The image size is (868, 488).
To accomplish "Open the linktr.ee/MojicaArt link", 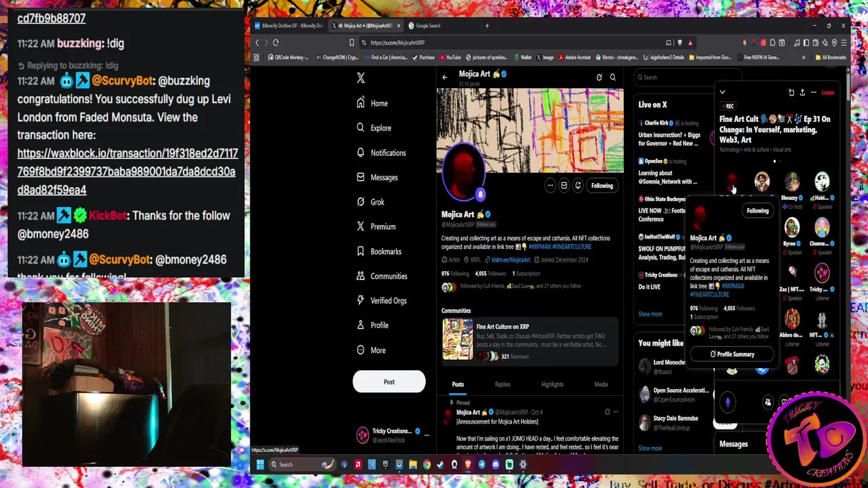I will [511, 260].
